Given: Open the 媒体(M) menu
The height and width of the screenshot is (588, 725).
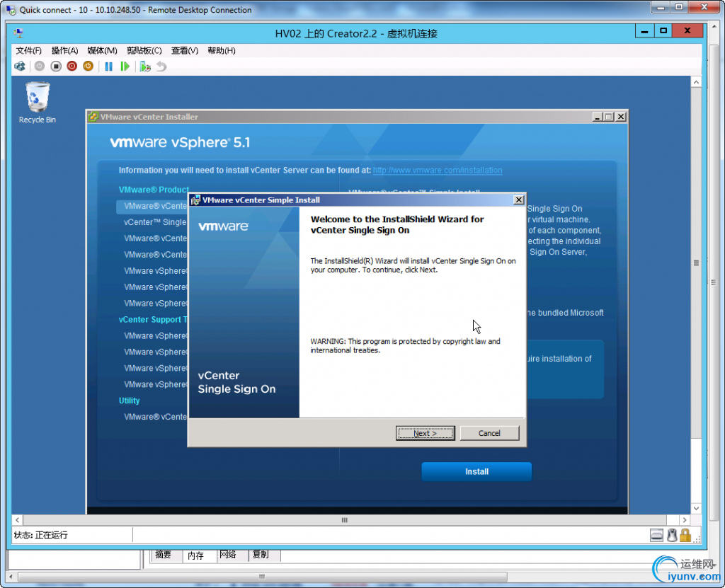Looking at the screenshot, I should pos(102,50).
